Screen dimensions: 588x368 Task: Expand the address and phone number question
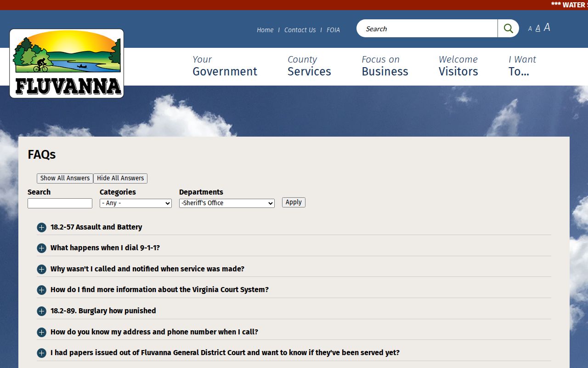[x=154, y=332]
